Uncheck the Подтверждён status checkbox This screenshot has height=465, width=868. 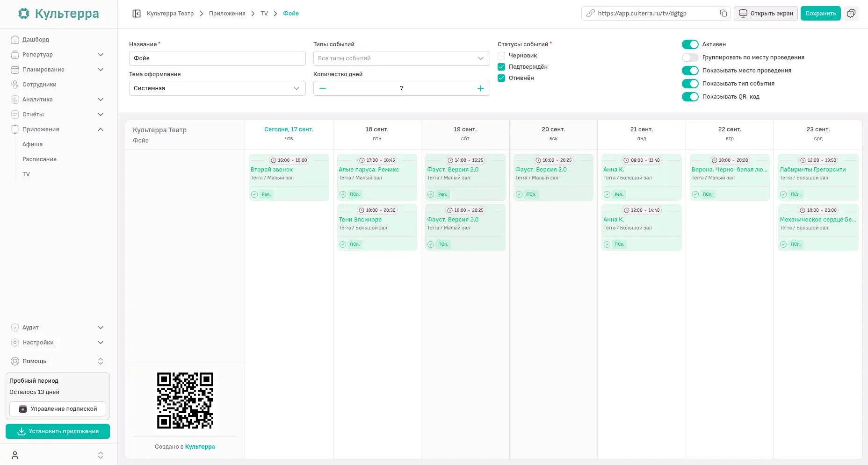coord(501,67)
